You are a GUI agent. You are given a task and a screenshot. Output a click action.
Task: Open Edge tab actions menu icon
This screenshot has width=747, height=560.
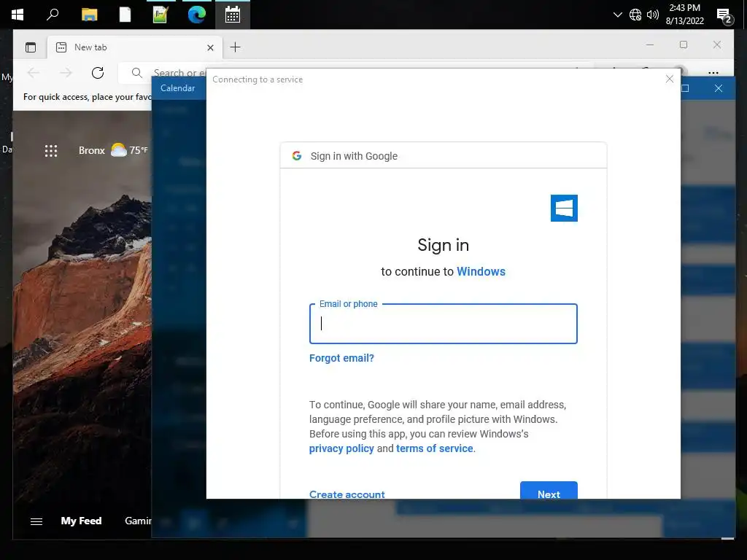coord(31,47)
